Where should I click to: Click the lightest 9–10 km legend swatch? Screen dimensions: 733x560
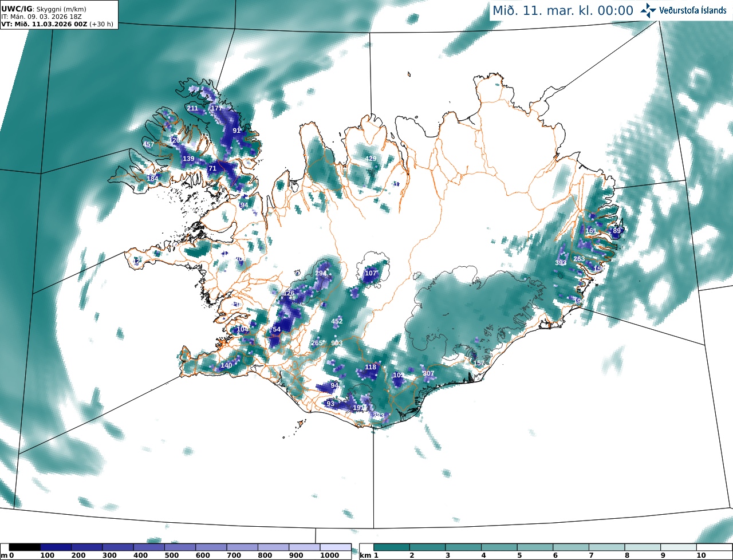679,547
